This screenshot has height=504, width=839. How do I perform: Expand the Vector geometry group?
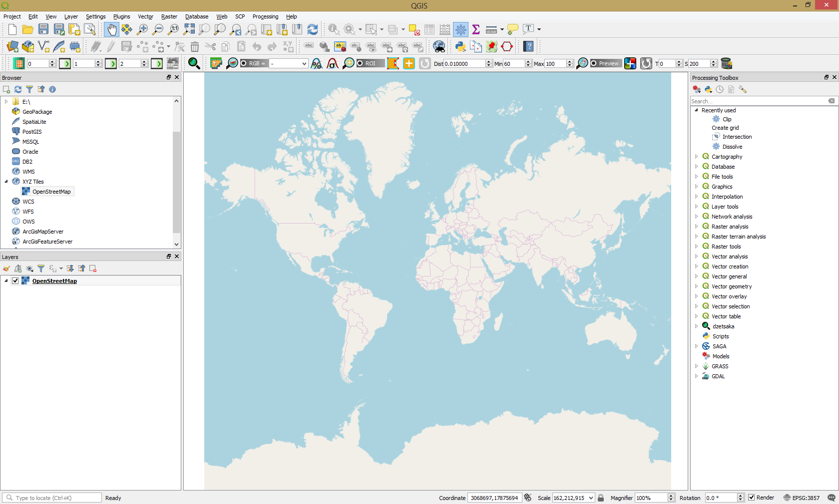[697, 286]
